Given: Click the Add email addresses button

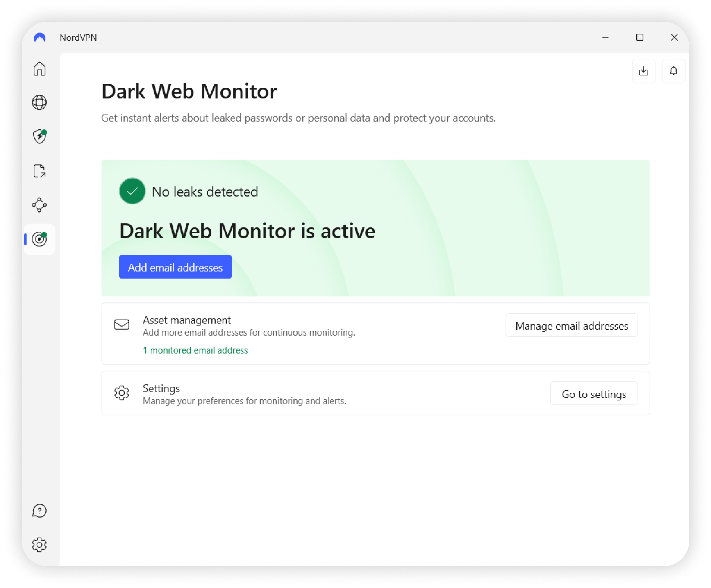Looking at the screenshot, I should point(175,267).
